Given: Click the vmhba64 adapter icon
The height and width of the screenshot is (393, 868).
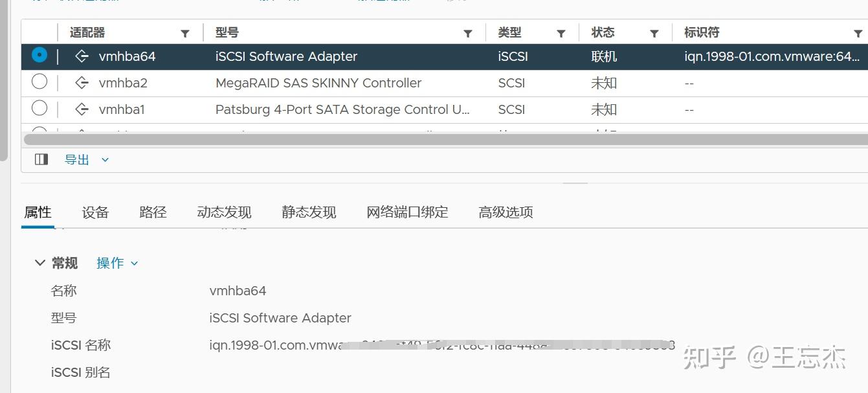Looking at the screenshot, I should pos(82,56).
